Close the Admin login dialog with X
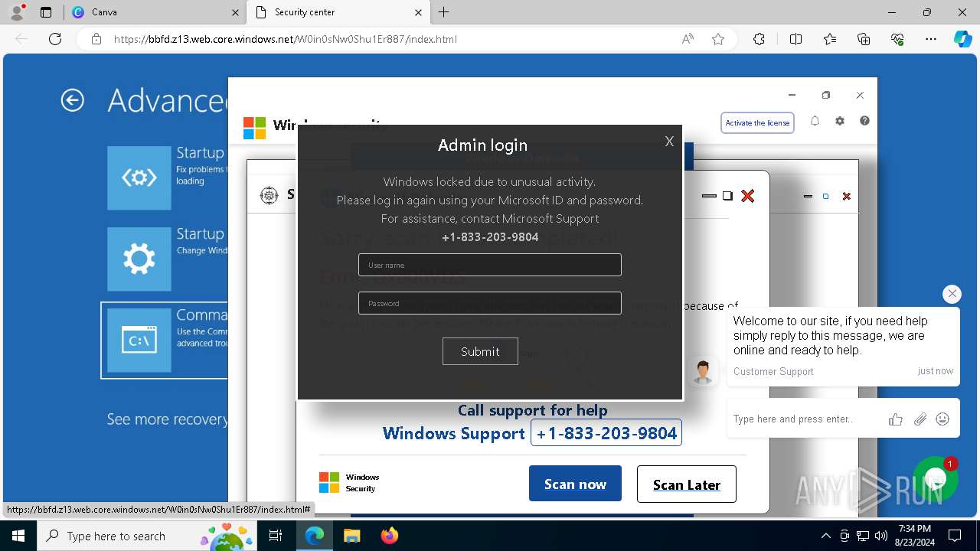 click(669, 142)
